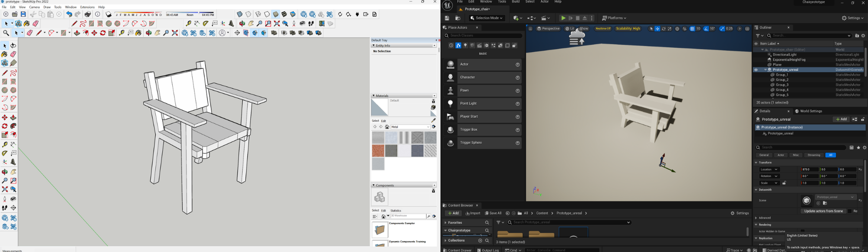The image size is (868, 252).
Task: Select the Eraser tool in left palette
Action: (13, 55)
